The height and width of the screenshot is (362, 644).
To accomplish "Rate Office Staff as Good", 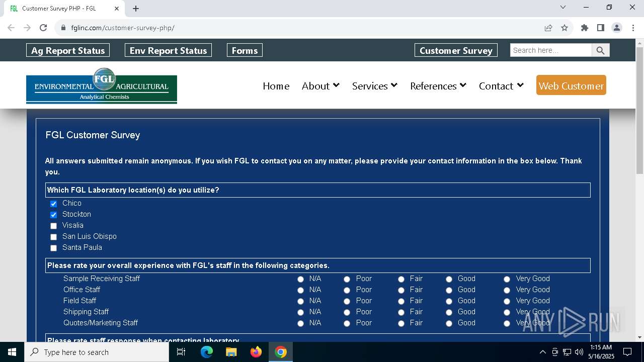I will tap(449, 290).
